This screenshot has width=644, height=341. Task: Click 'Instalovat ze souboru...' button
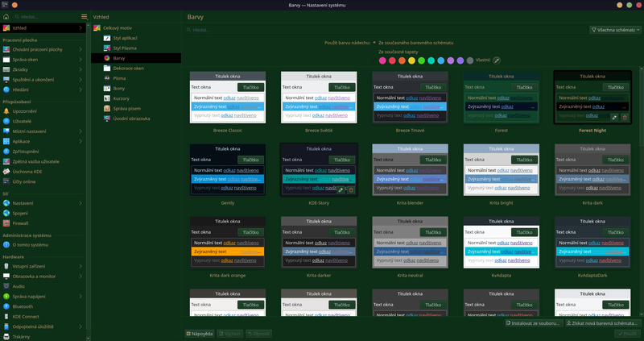click(x=533, y=323)
